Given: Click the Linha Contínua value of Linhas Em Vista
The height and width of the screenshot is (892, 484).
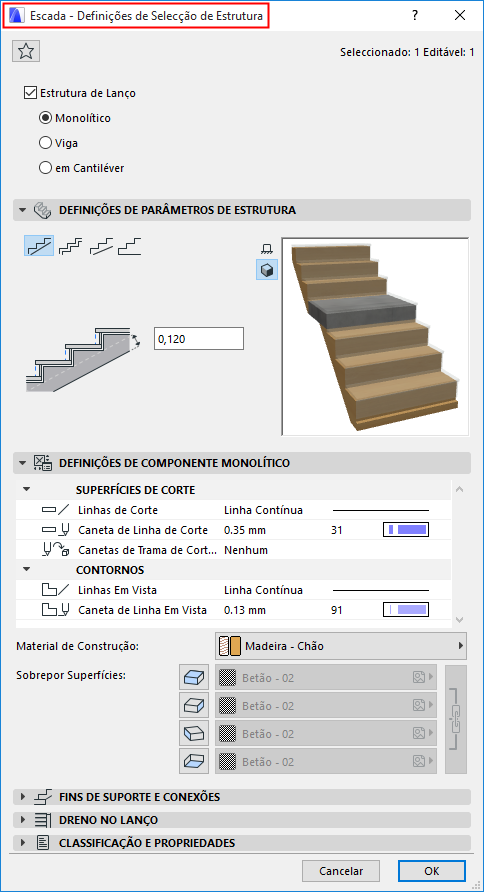Looking at the screenshot, I should click(x=263, y=590).
